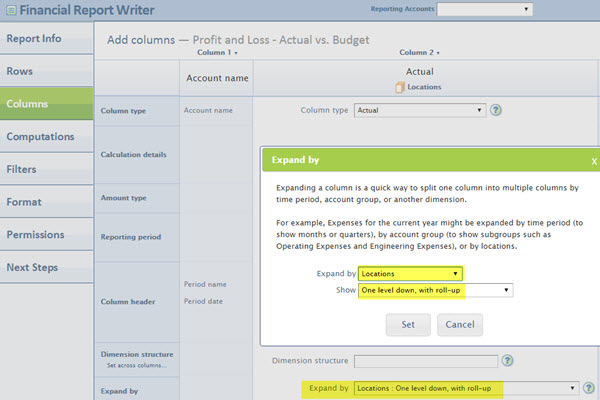Expand the Column 2 header menu

point(420,52)
